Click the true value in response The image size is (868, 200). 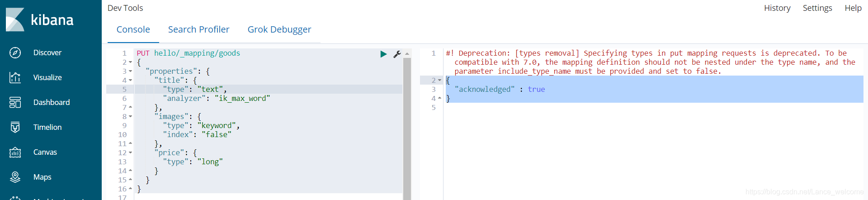click(x=536, y=90)
